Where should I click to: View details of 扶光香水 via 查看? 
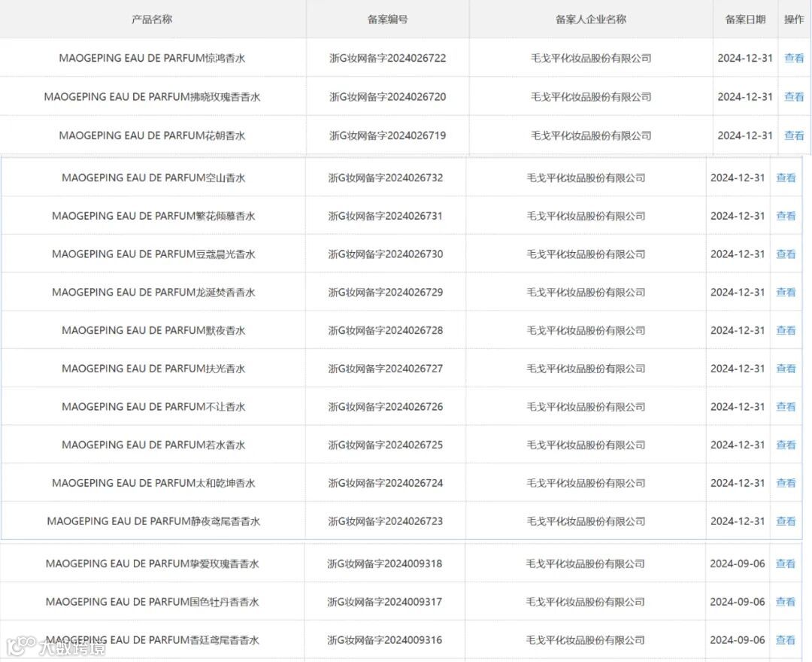(786, 369)
